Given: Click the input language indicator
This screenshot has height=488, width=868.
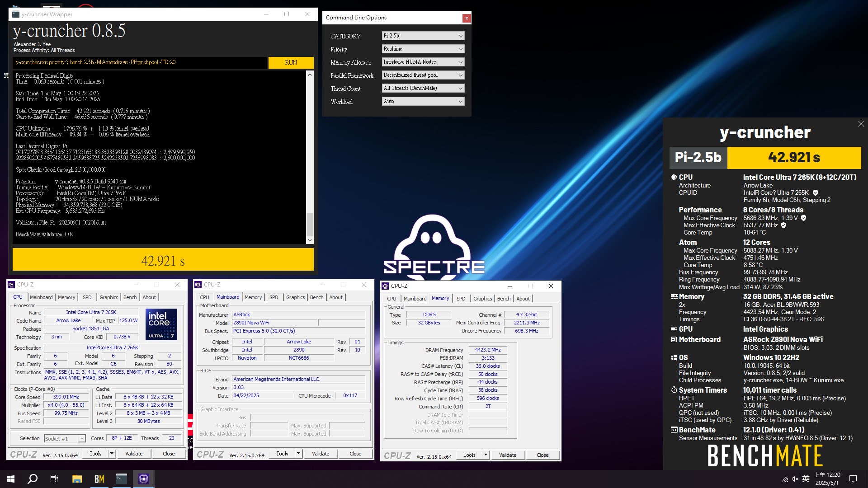Looking at the screenshot, I should (x=806, y=479).
